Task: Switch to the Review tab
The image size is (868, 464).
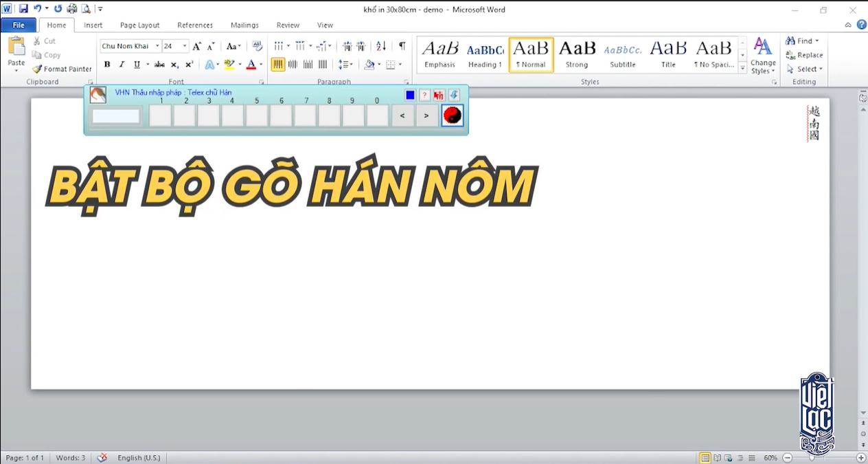Action: (288, 25)
